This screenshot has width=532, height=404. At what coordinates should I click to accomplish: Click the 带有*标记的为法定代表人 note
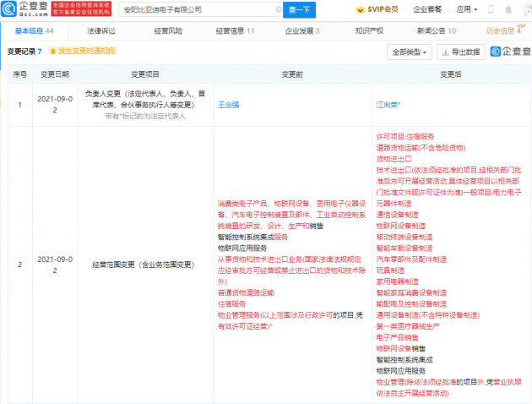(145, 116)
